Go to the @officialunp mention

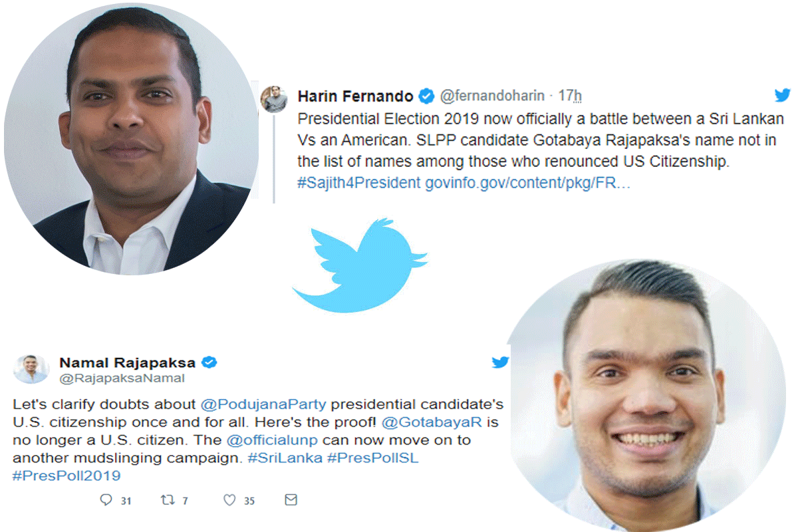272,440
